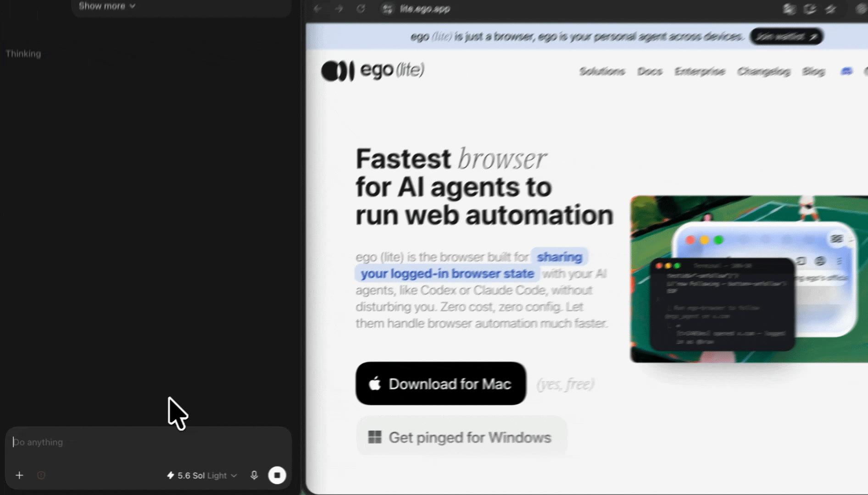Screen dimensions: 868x495
Task: Expand the Show more section in chat panel
Action: tap(107, 6)
